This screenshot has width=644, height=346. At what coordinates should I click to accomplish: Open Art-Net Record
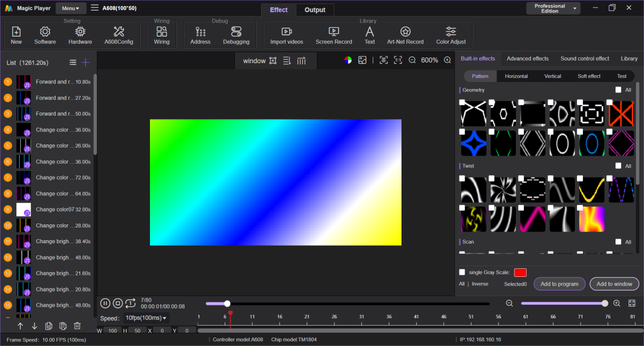405,36
